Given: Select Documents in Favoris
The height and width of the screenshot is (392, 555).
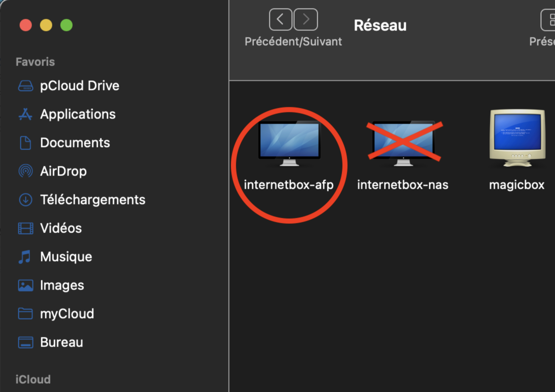Looking at the screenshot, I should click(75, 143).
